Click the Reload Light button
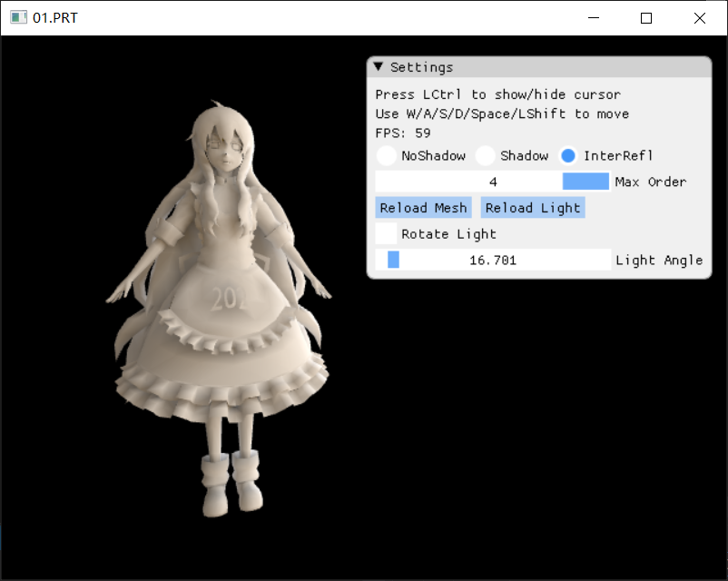Image resolution: width=728 pixels, height=581 pixels. click(533, 208)
